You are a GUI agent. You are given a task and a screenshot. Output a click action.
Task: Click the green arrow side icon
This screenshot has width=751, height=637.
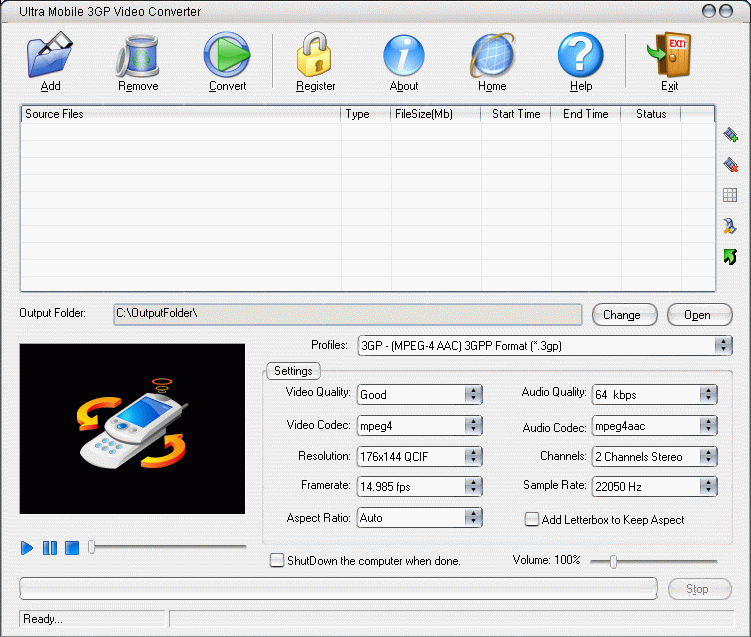coord(730,257)
